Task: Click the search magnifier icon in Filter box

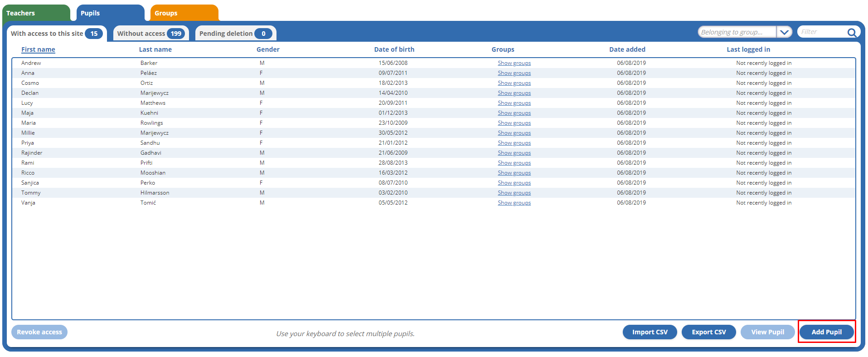Action: point(851,32)
